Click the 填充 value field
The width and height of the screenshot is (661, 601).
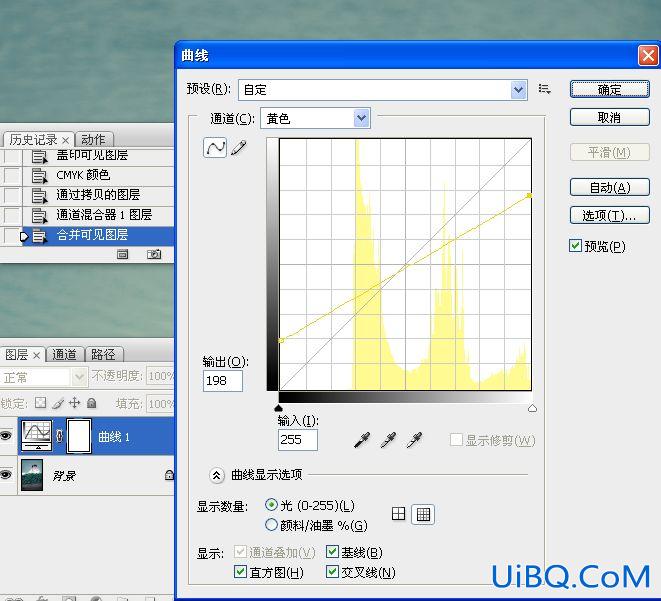coord(160,404)
